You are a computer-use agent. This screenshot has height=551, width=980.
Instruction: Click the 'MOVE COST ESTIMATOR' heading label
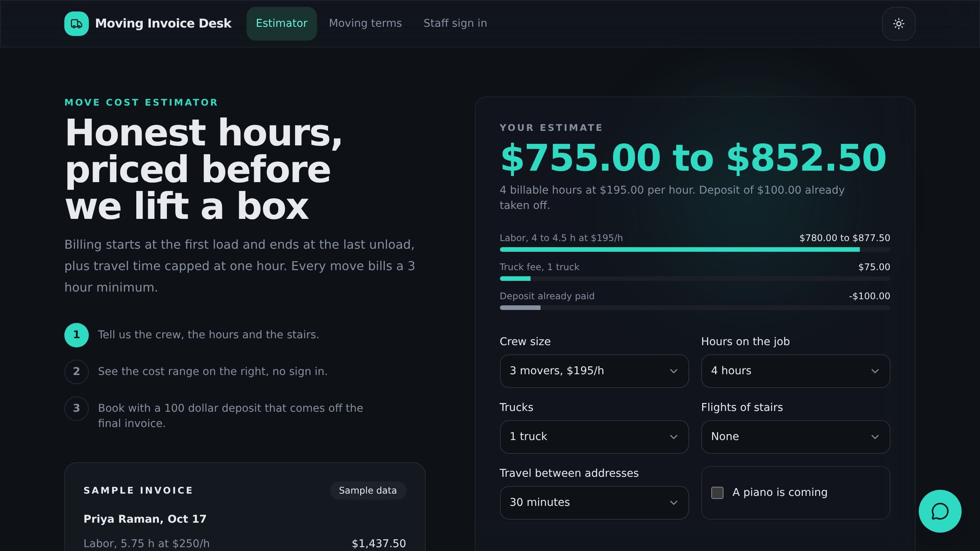(141, 103)
